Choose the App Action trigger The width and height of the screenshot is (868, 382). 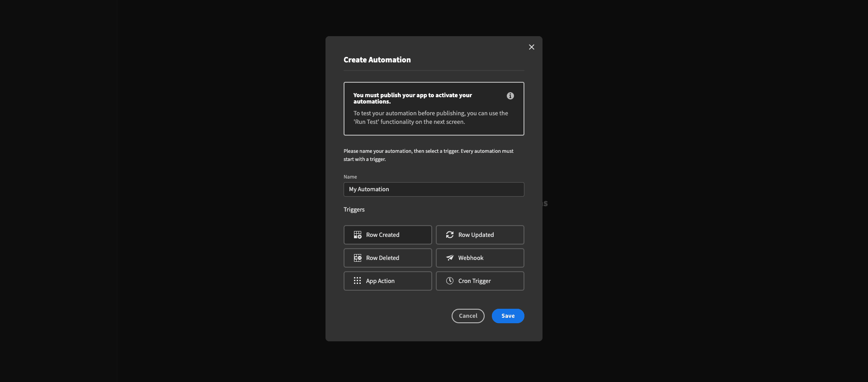point(388,281)
